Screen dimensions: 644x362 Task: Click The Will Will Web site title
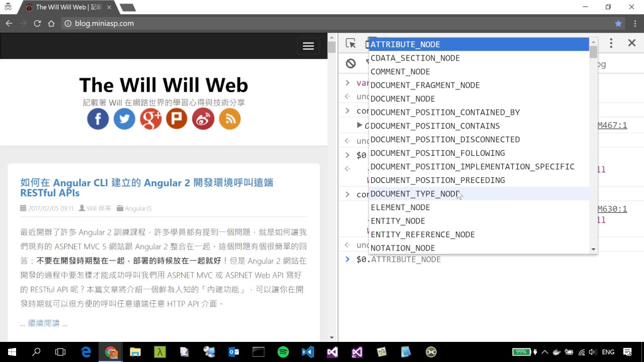(164, 85)
